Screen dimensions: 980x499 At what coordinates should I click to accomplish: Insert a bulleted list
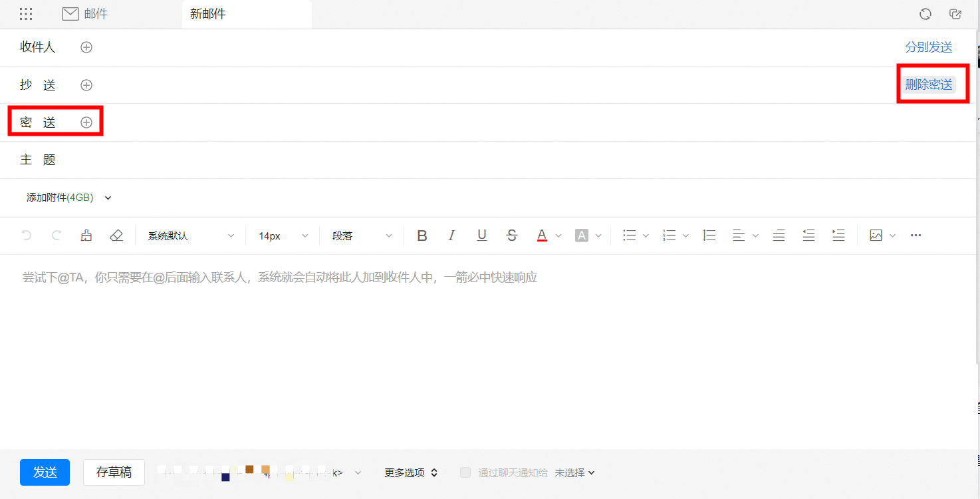629,236
